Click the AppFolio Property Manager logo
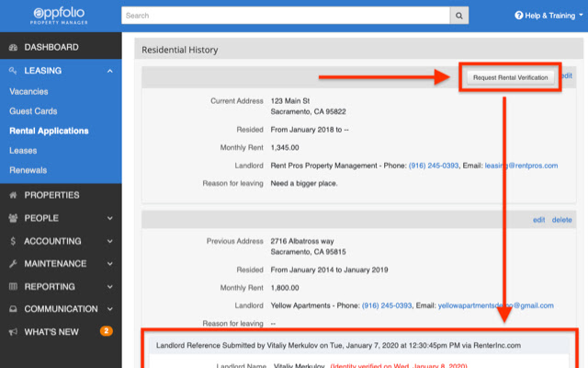Screen dimensions: 588x368 (59, 16)
